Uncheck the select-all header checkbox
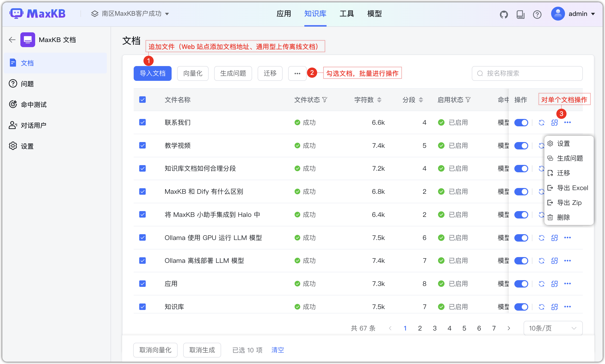 point(142,100)
